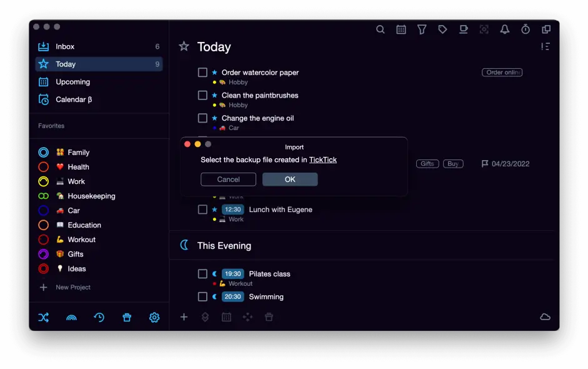588x369 pixels.
Task: Open the history clock icon
Action: point(99,318)
